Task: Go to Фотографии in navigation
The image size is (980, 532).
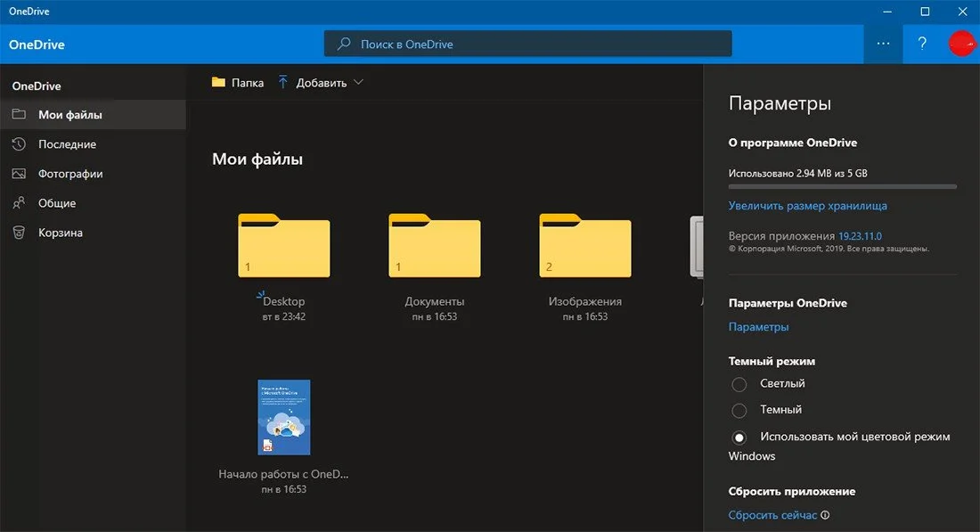Action: click(94, 173)
